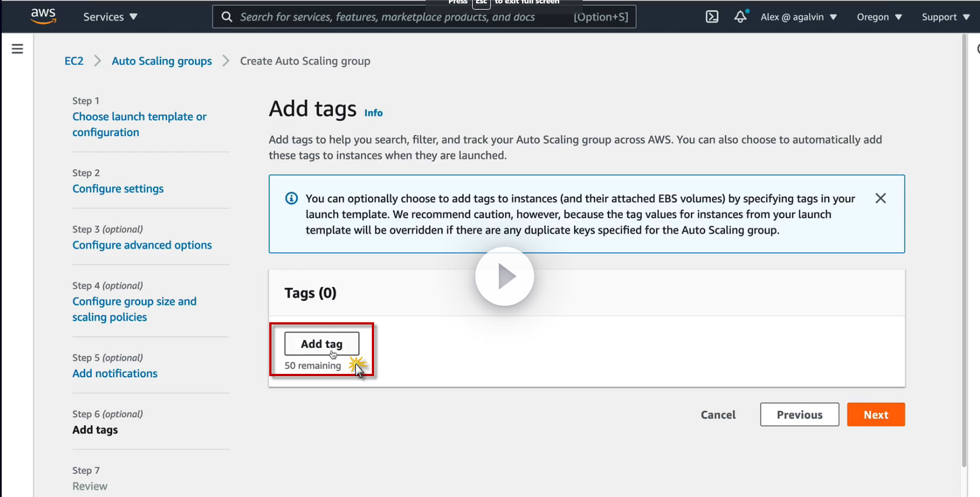Go to Configure settings step
Image resolution: width=980 pixels, height=497 pixels.
(x=118, y=188)
